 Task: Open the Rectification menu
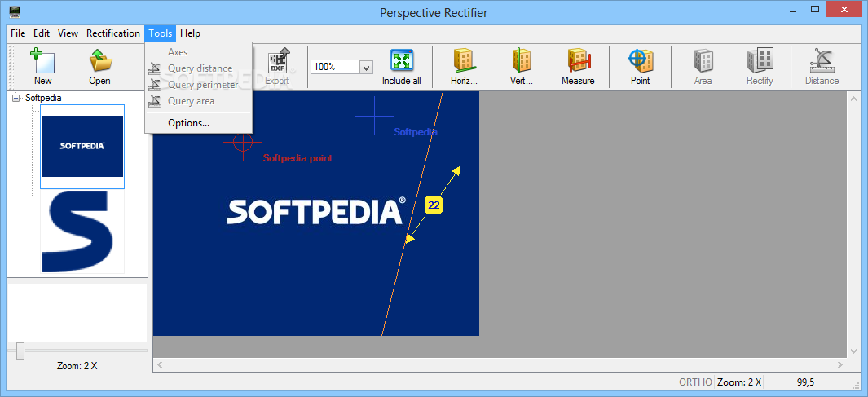pyautogui.click(x=113, y=33)
